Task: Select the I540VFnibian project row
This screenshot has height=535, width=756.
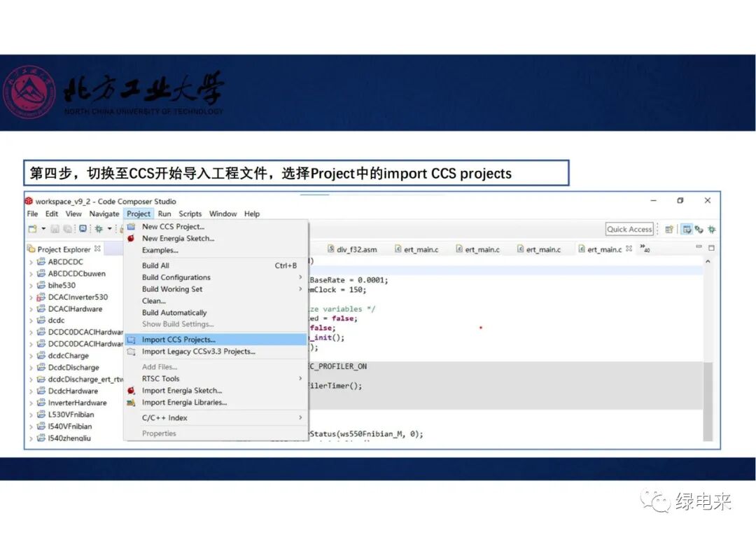Action: pyautogui.click(x=70, y=426)
